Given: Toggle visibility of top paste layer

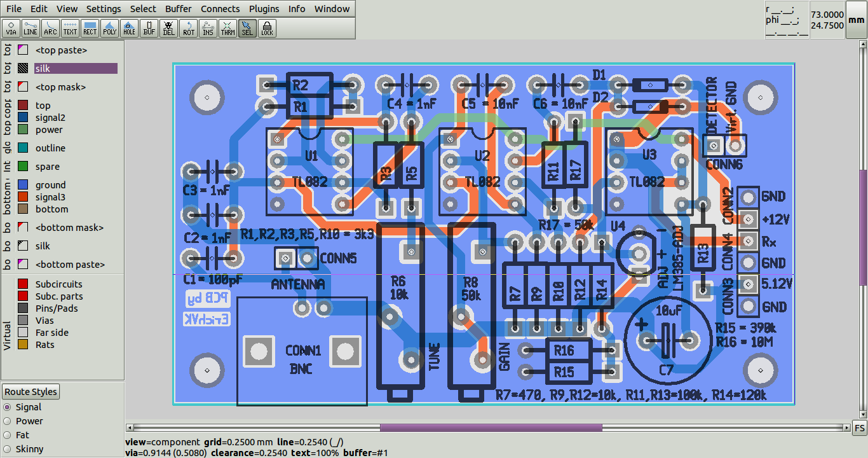Looking at the screenshot, I should coord(23,50).
